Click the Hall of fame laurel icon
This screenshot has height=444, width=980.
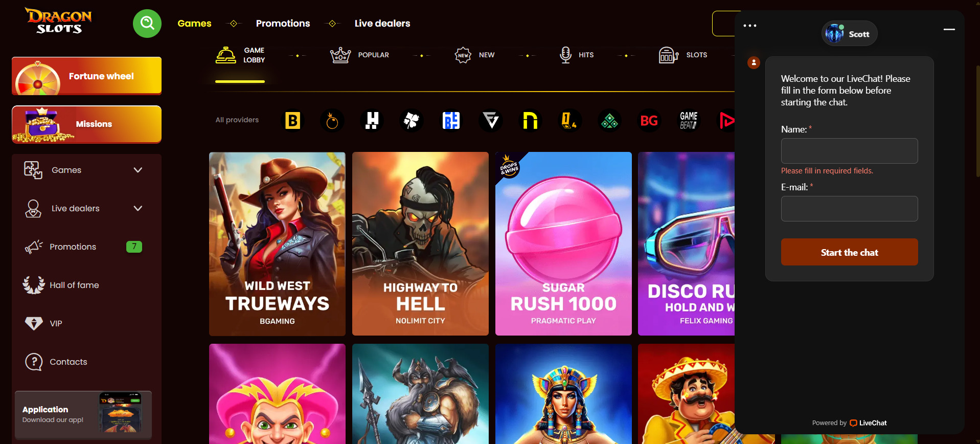[34, 285]
